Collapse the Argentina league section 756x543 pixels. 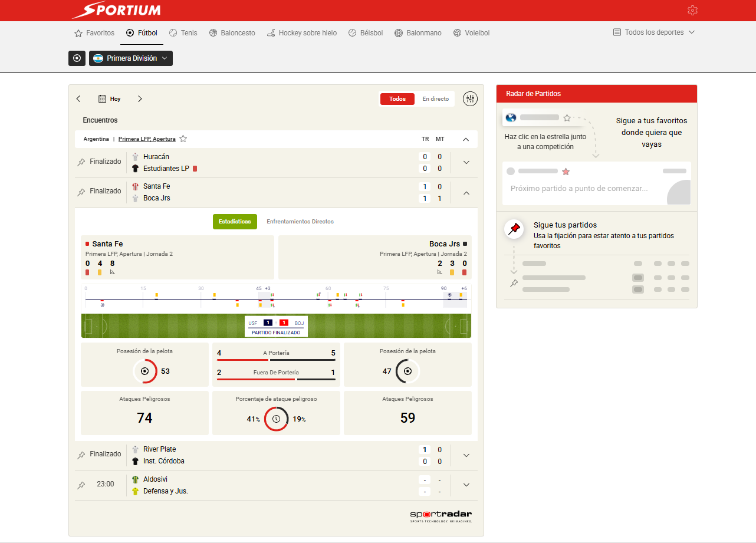point(466,140)
